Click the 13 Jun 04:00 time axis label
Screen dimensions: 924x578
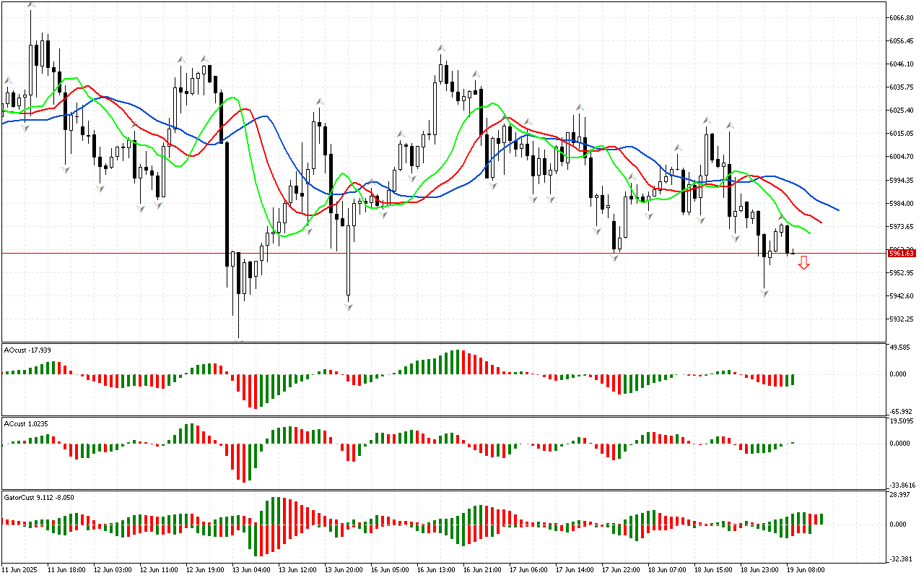(250, 570)
